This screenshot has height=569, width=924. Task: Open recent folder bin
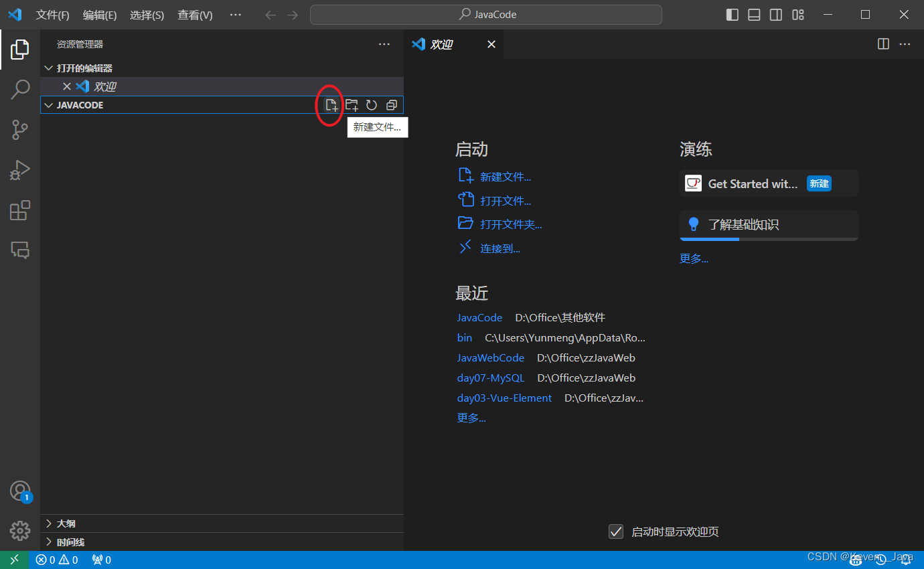pos(465,337)
